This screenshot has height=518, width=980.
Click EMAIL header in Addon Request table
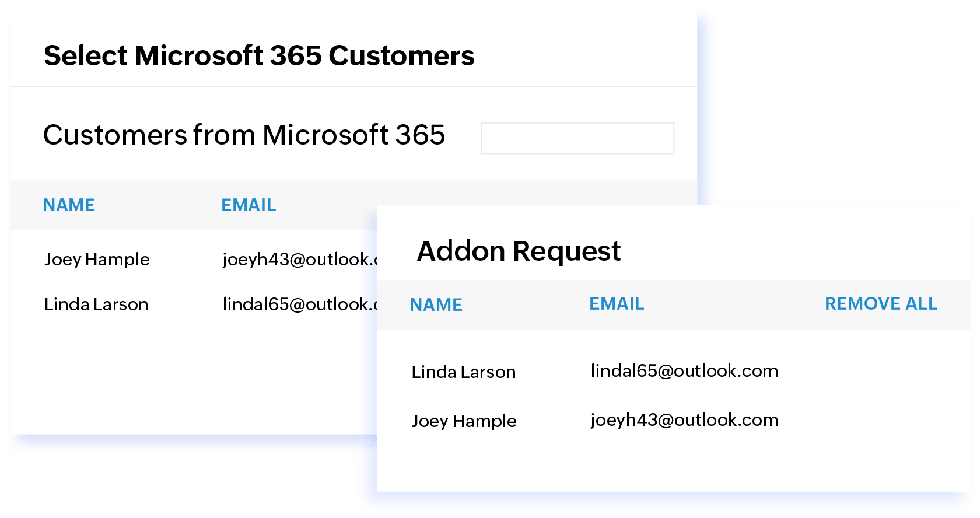617,304
